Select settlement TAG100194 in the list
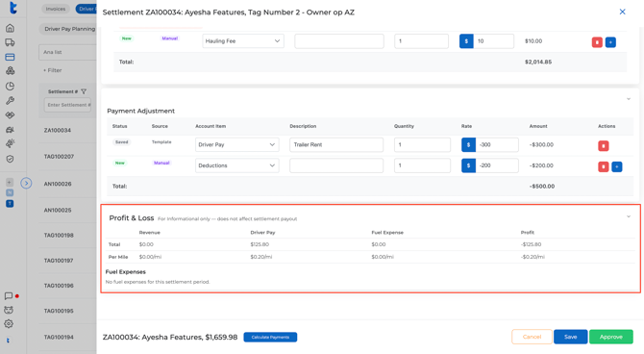The height and width of the screenshot is (354, 644). 59,337
